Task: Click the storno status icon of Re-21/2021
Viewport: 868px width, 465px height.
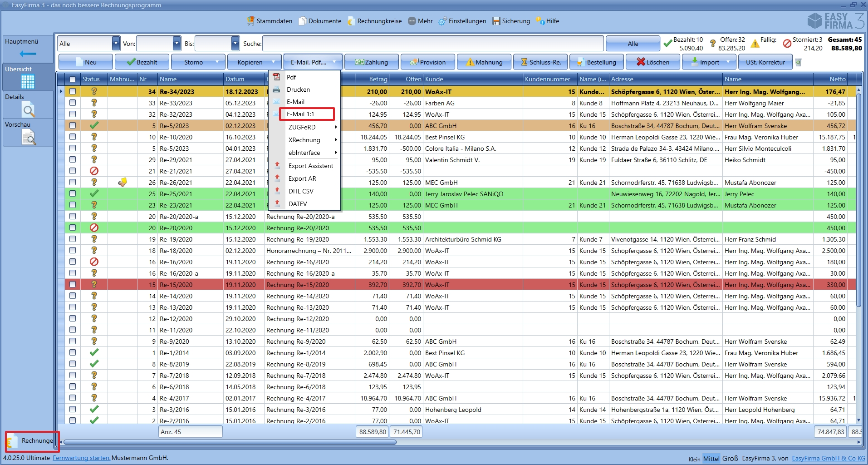Action: [x=94, y=171]
